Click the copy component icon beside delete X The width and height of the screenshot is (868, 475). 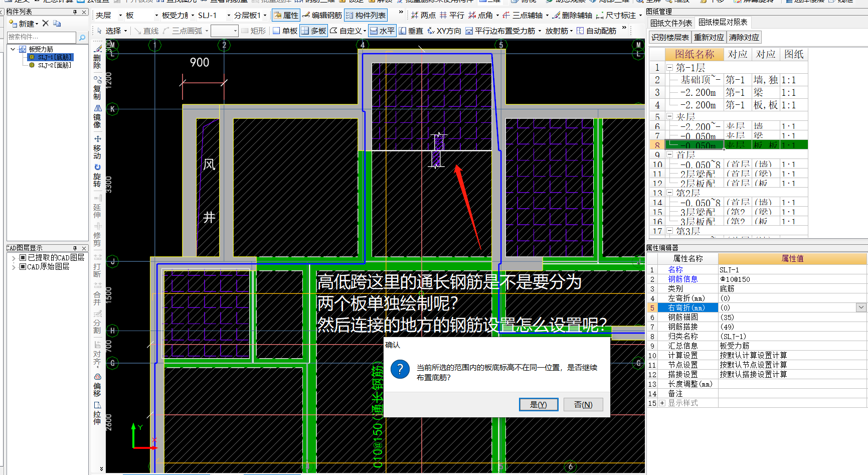click(x=57, y=23)
